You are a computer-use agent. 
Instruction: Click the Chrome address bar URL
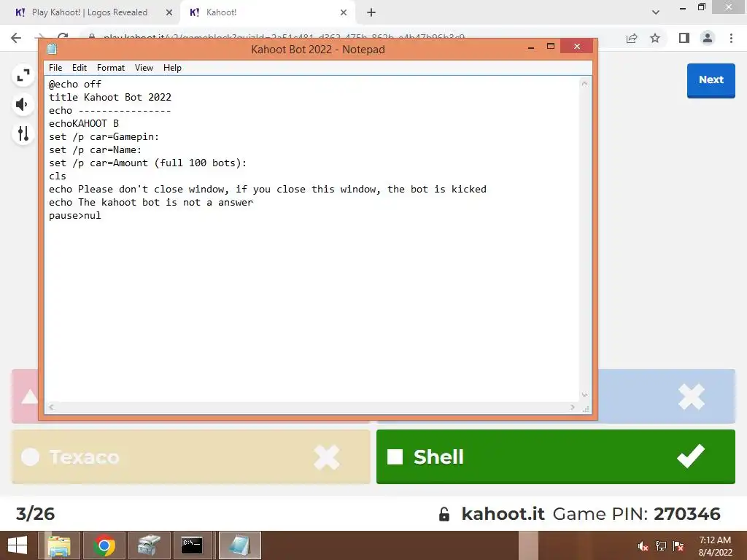click(284, 37)
